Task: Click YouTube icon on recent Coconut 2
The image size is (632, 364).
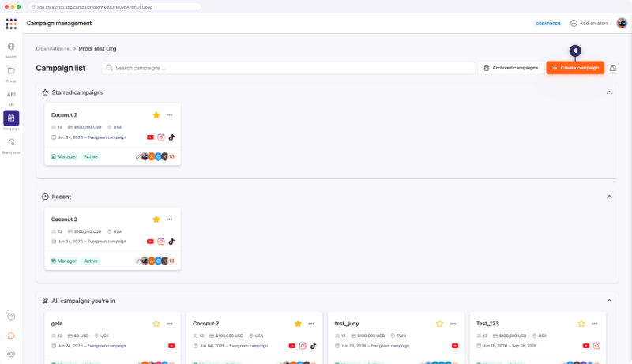Action: tap(150, 242)
